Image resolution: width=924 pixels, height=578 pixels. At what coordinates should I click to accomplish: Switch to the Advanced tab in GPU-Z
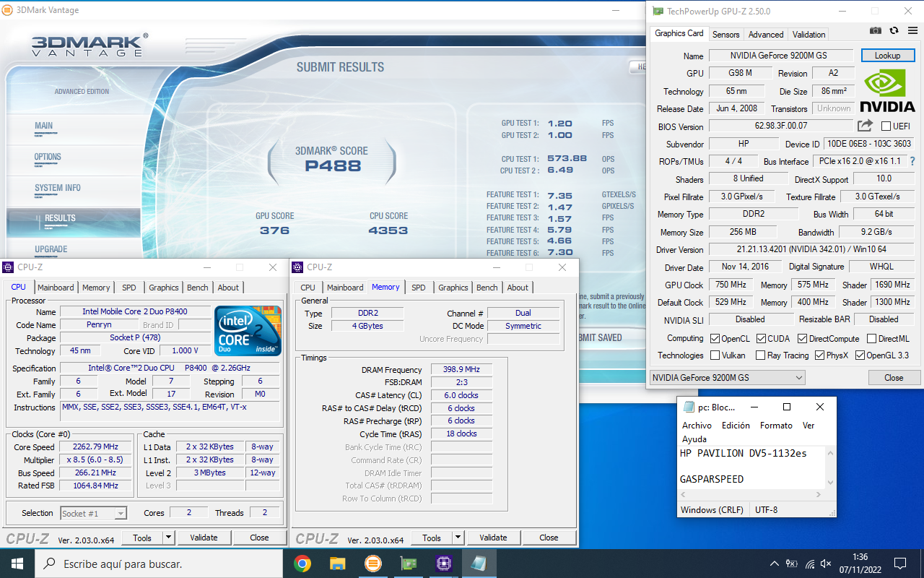click(766, 35)
